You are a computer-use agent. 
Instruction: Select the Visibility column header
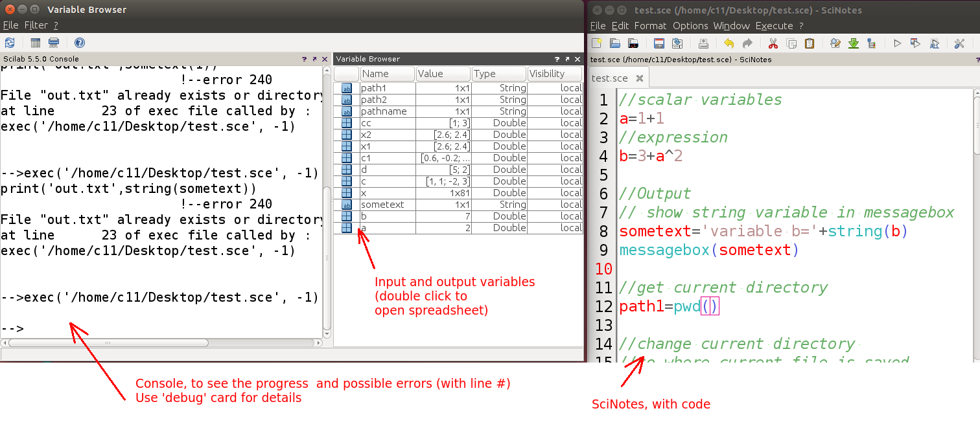click(x=555, y=73)
